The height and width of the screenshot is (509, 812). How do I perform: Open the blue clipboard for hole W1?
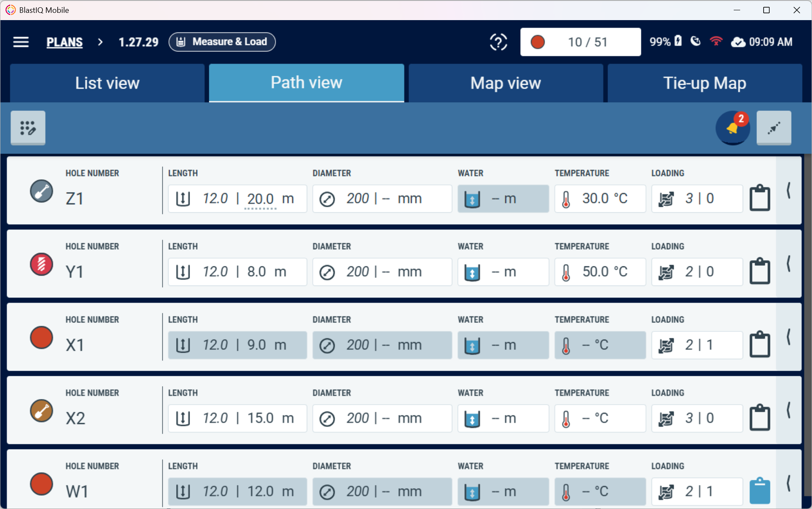(x=760, y=491)
